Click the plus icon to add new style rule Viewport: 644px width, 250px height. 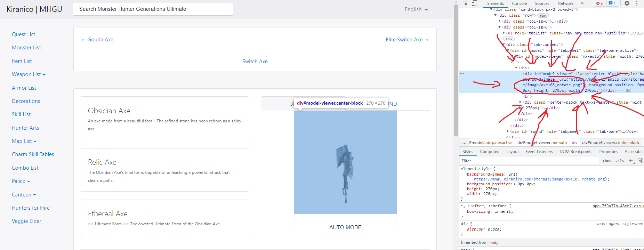[631, 161]
